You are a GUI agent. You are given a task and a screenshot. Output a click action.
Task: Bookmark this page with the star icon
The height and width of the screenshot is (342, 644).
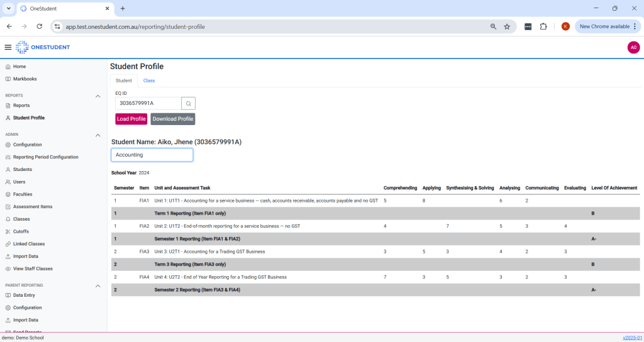[507, 26]
